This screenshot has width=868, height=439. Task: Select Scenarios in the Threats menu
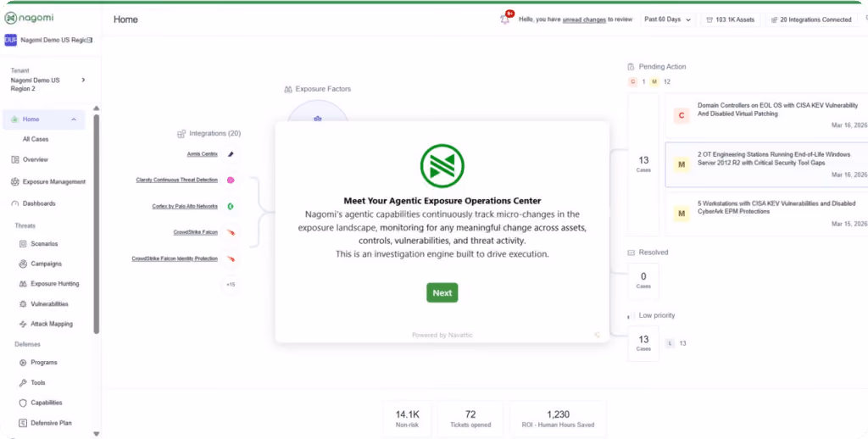click(x=44, y=243)
